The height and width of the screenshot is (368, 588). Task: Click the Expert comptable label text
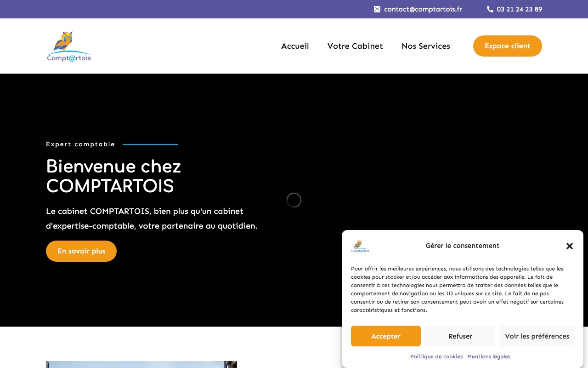pos(80,144)
